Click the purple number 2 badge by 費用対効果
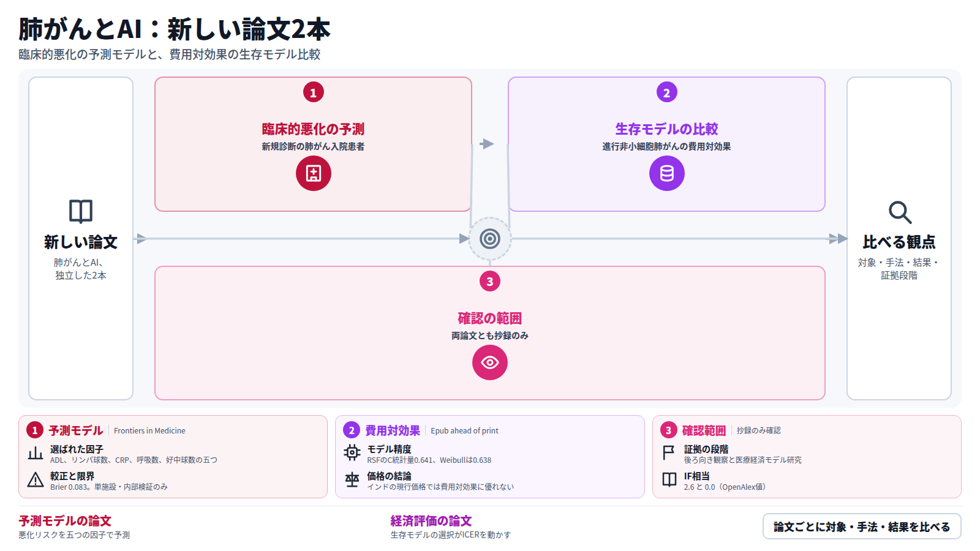The width and height of the screenshot is (980, 551). (352, 430)
